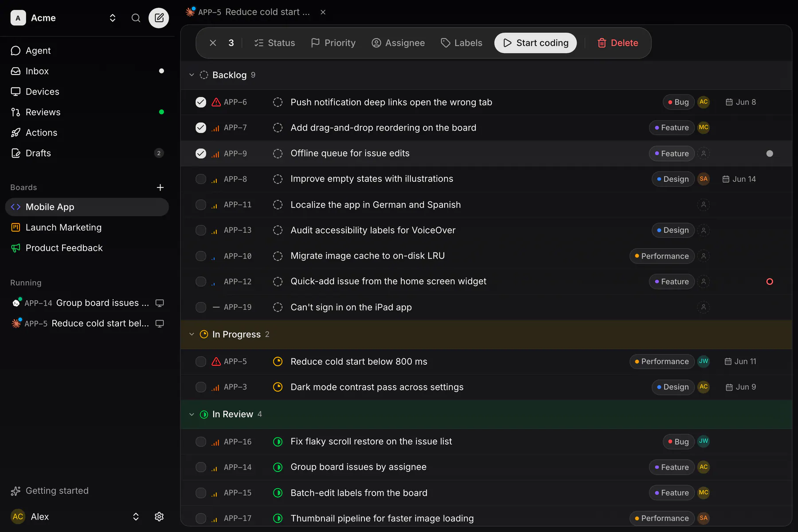Open the settings gear next to Alex
Screen dimensions: 798x532
[159, 516]
